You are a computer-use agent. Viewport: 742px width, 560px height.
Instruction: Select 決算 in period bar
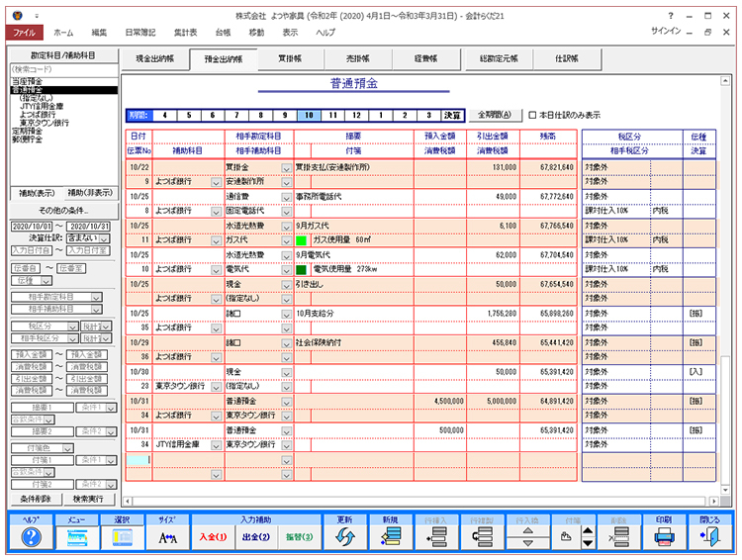pyautogui.click(x=452, y=115)
